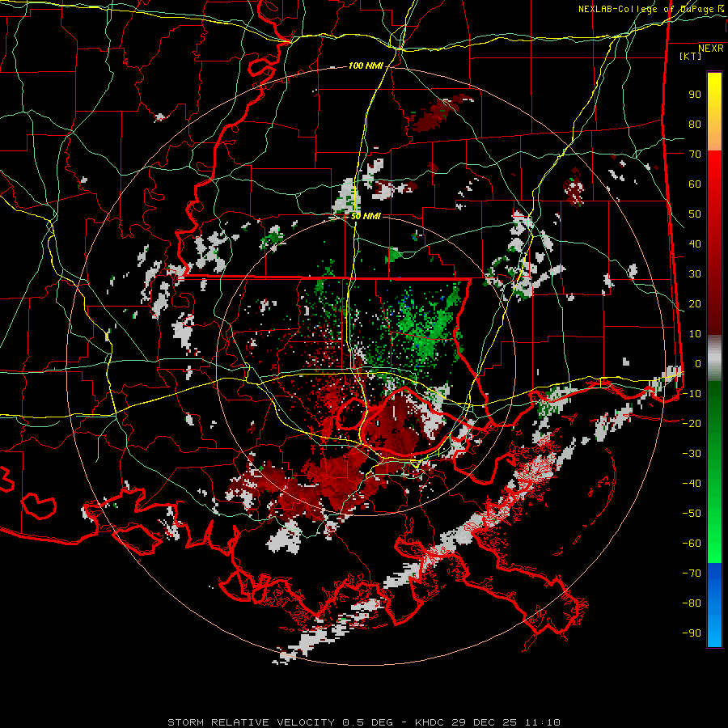Click the 30 value on the velocity scale
728x728 pixels.
click(x=695, y=274)
